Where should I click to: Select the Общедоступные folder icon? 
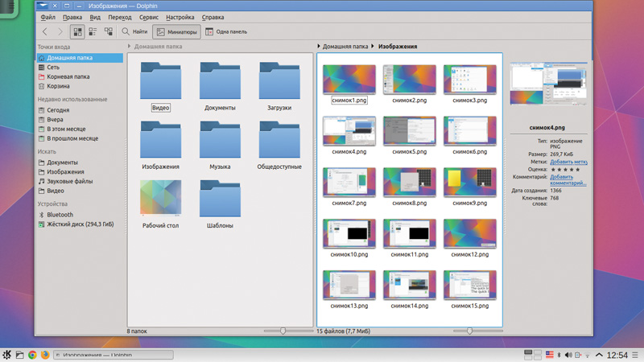(279, 139)
